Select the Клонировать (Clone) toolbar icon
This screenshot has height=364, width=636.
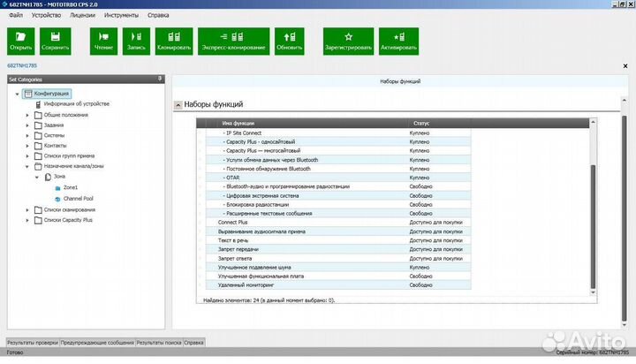tap(173, 40)
